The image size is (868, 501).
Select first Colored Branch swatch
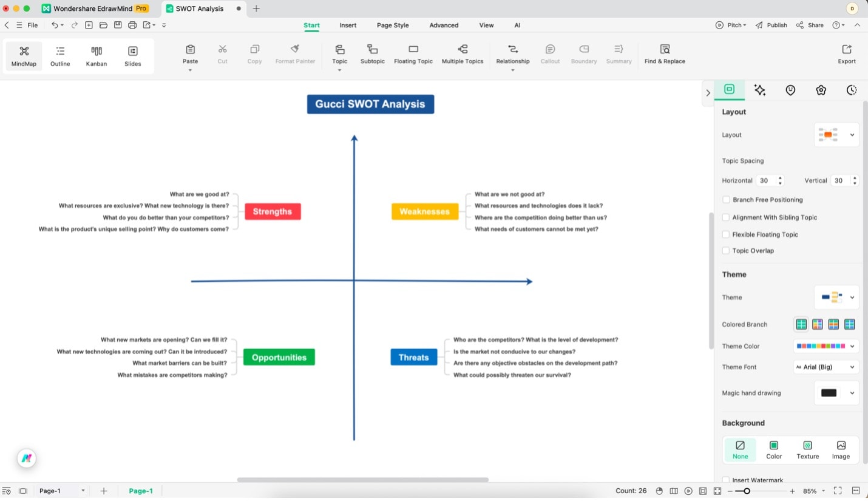pyautogui.click(x=801, y=324)
